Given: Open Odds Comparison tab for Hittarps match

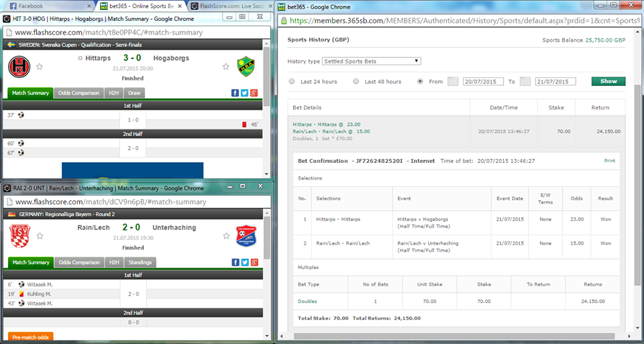Looking at the screenshot, I should (79, 93).
